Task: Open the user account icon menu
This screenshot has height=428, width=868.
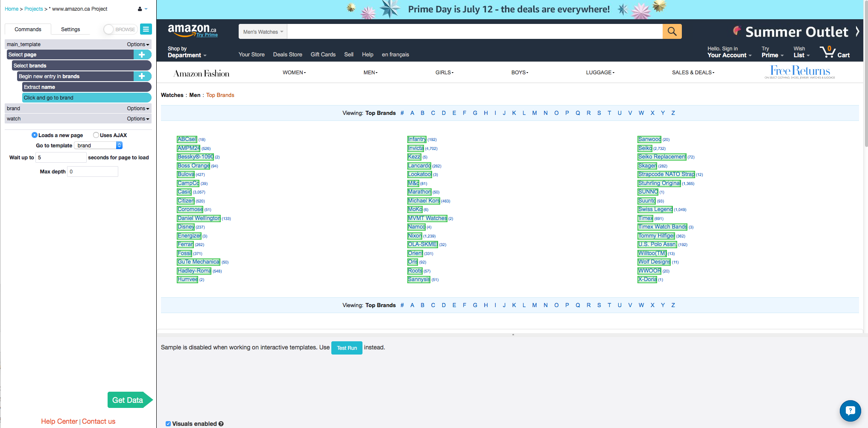Action: 143,9
